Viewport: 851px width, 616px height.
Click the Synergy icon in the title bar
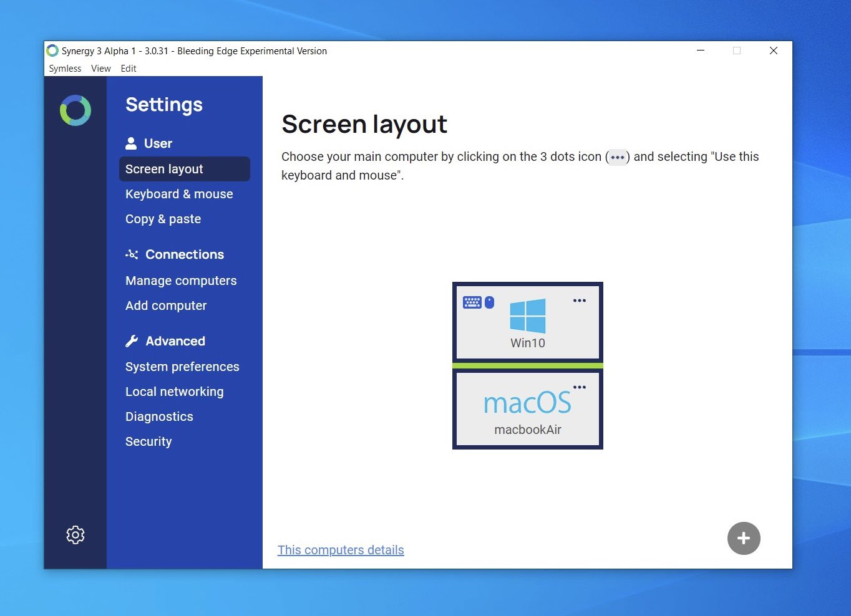(x=52, y=51)
